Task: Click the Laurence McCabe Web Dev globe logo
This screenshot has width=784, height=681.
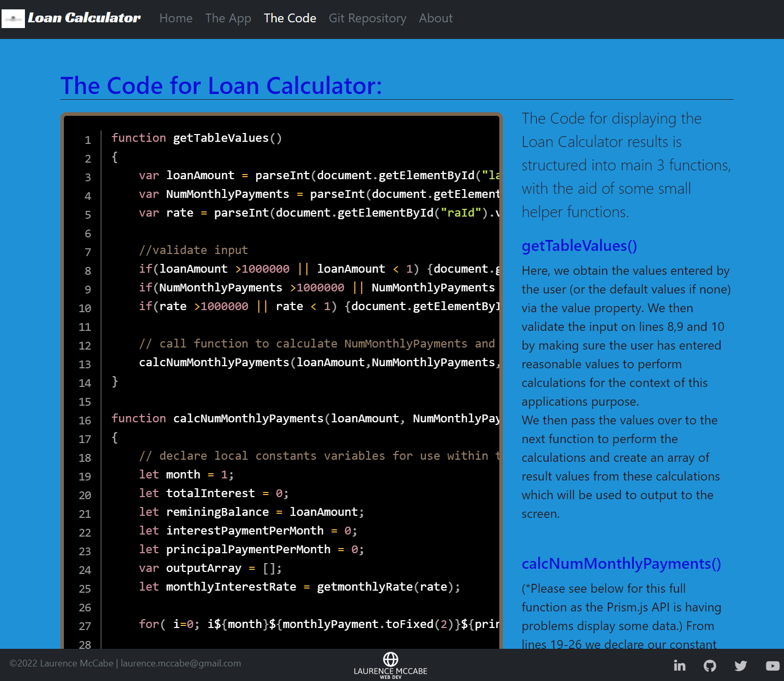Action: point(391,665)
